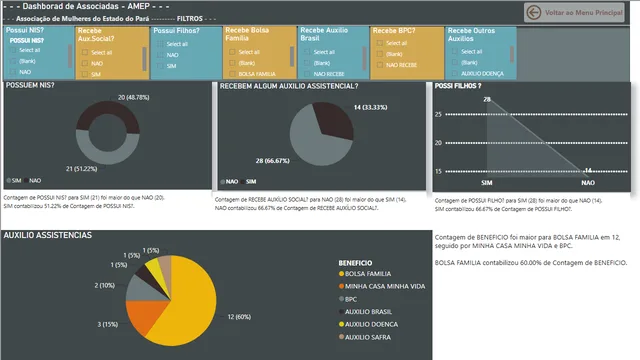
Task: Click the '2 (10%)' data label
Action: pyautogui.click(x=104, y=285)
